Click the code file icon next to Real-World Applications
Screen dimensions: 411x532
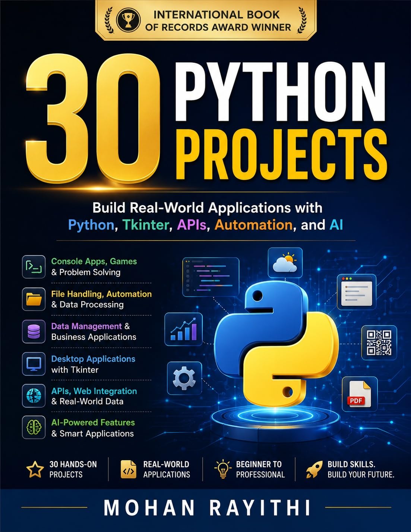[x=129, y=469]
